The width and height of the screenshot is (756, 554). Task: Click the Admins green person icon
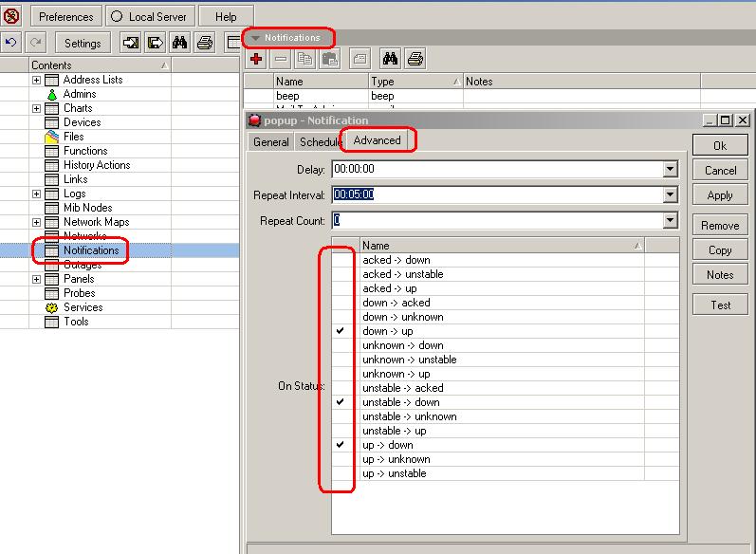point(51,94)
